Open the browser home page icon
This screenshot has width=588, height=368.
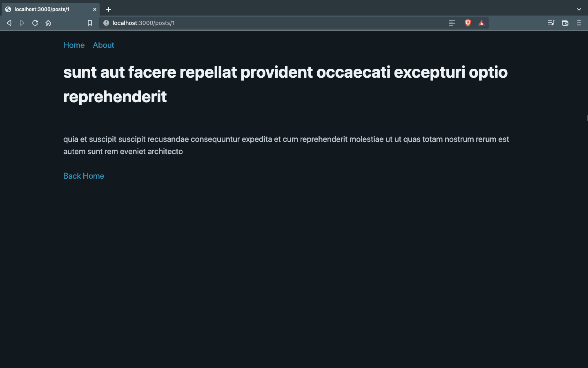click(x=48, y=23)
